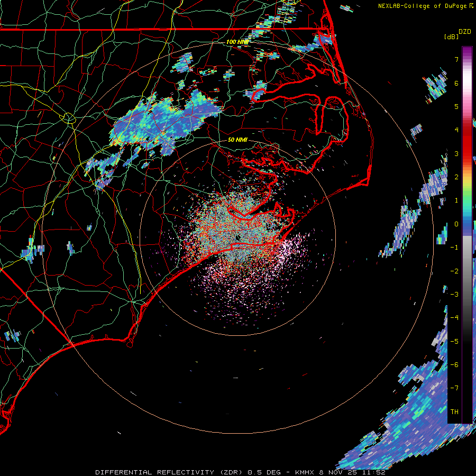Image resolution: width=476 pixels, height=476 pixels.
Task: Click the 11:52 timestamp in caption
Action: click(x=375, y=472)
